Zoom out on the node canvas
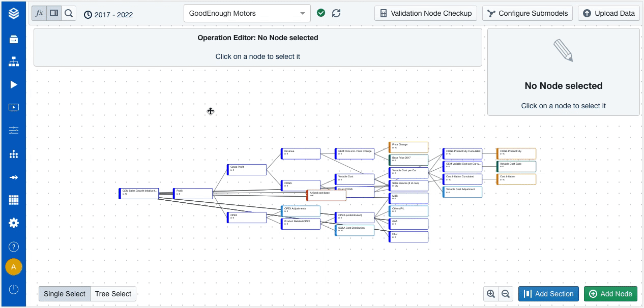Image resolution: width=644 pixels, height=308 pixels. 506,294
